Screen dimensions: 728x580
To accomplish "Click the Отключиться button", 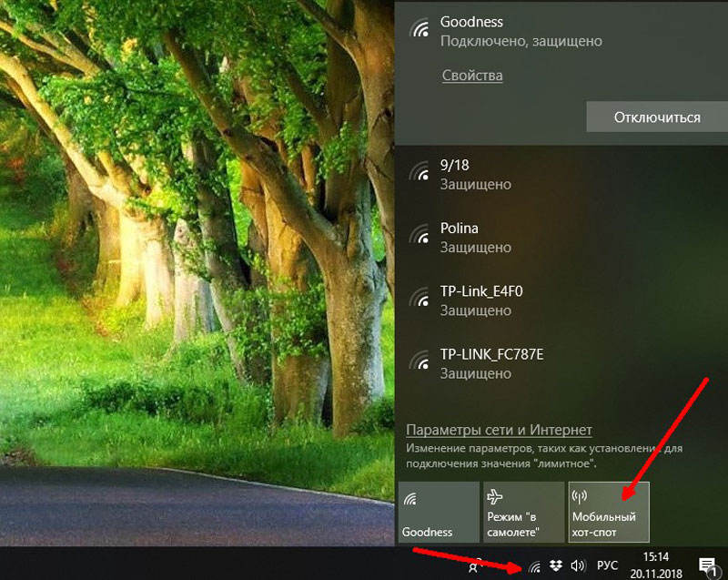I will 657,117.
